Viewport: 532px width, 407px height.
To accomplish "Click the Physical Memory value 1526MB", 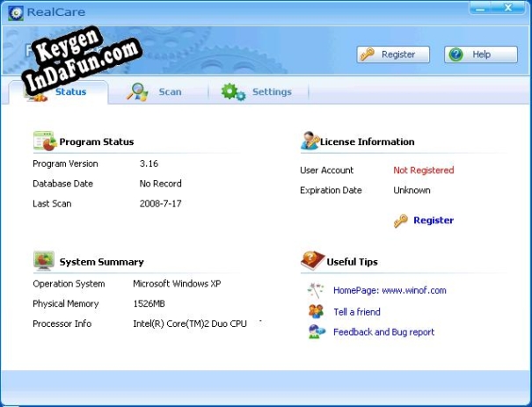I will tap(149, 303).
